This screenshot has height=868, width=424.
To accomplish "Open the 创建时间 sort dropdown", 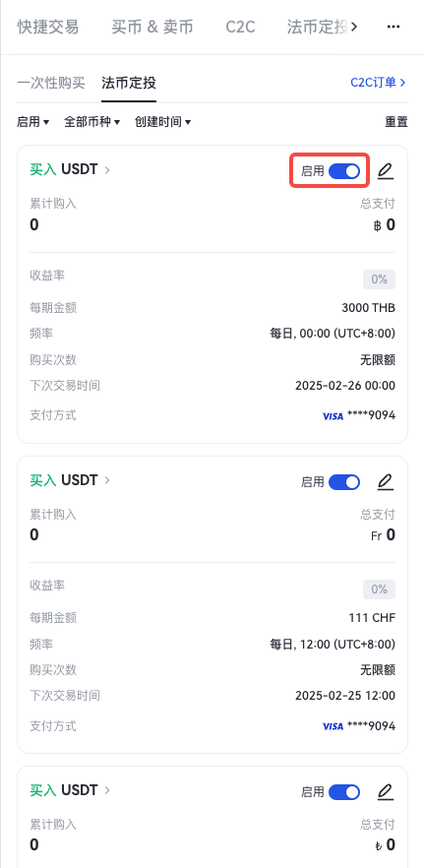I will tap(162, 122).
